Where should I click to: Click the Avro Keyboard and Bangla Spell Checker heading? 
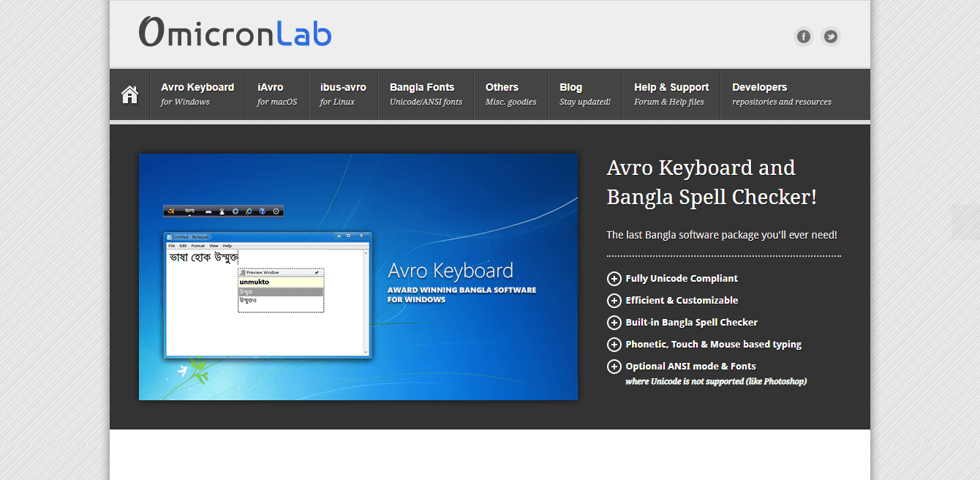[x=712, y=182]
